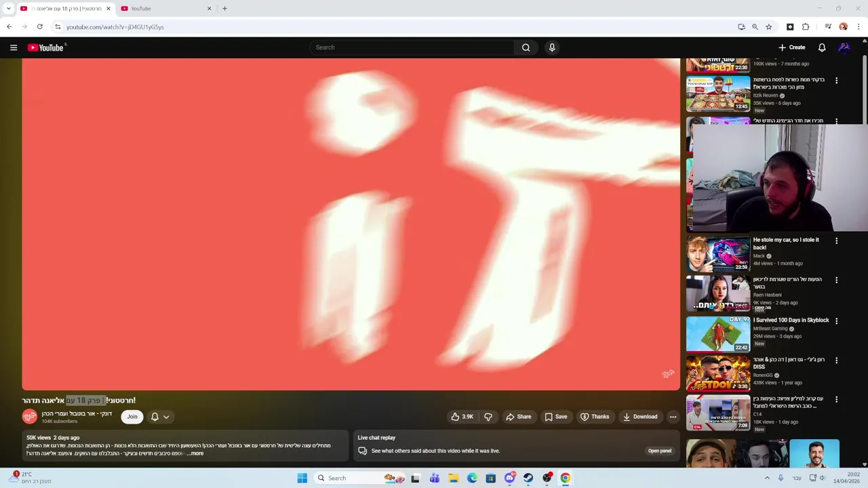Download the video

click(x=640, y=417)
